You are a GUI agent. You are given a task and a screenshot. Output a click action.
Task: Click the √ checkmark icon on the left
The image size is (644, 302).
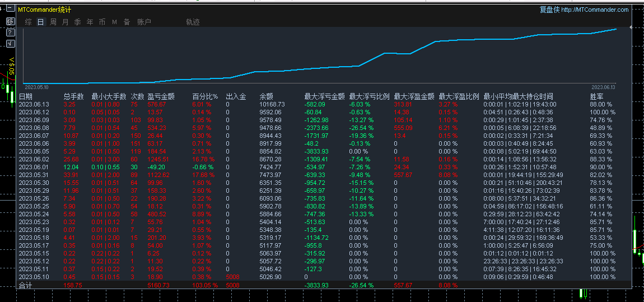pyautogui.click(x=10, y=43)
